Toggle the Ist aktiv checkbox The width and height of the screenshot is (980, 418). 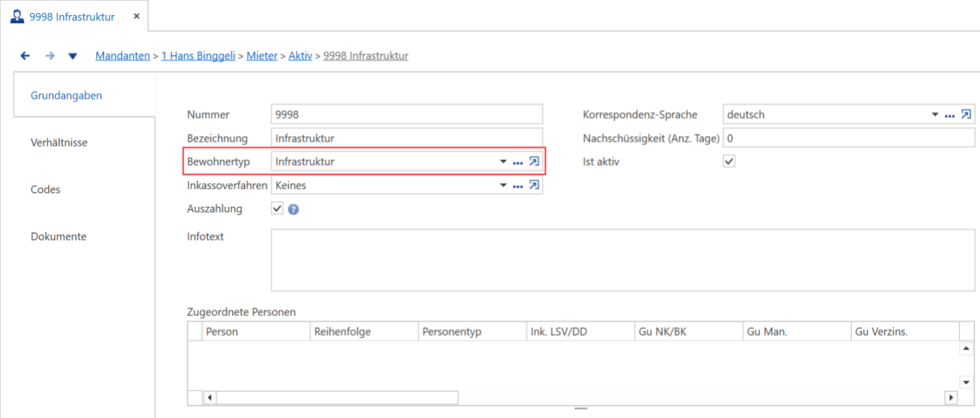(729, 161)
